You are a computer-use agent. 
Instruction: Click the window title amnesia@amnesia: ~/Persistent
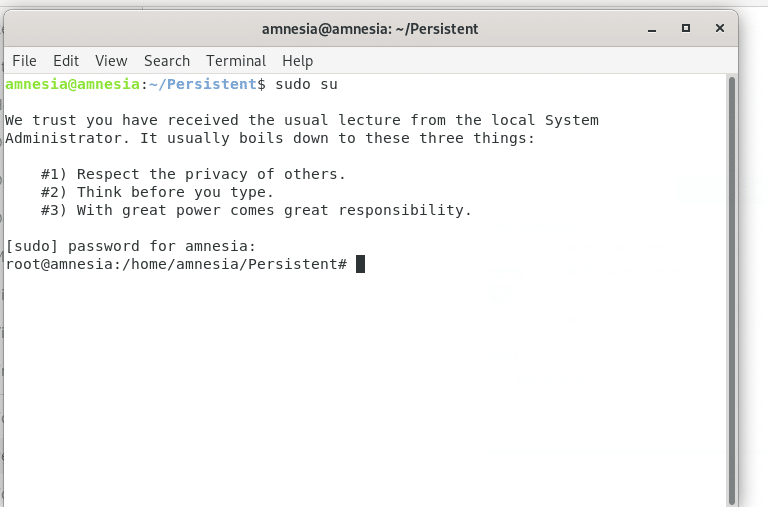(370, 29)
